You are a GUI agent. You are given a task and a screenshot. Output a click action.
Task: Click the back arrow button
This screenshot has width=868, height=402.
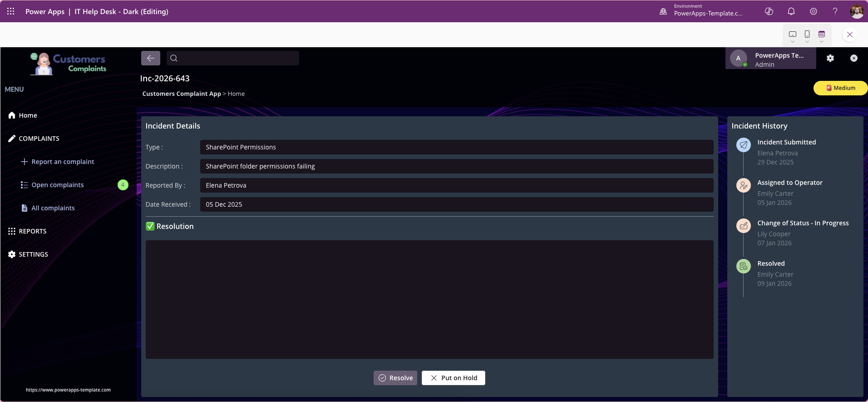[150, 58]
